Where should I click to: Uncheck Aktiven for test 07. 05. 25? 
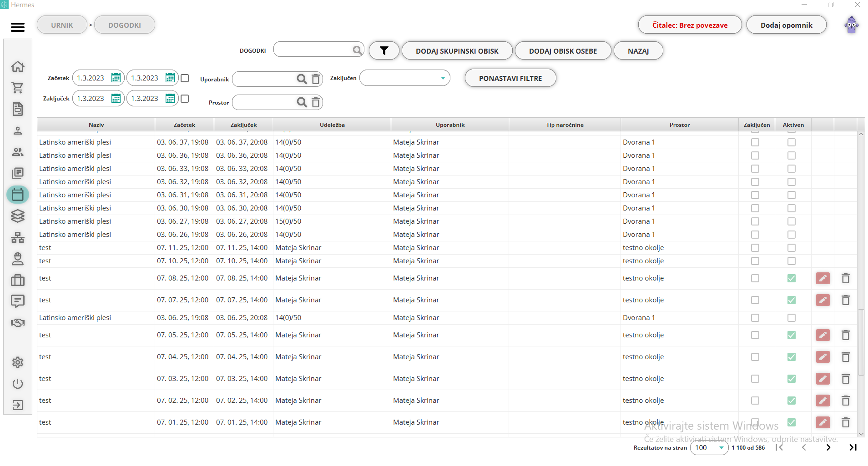point(792,335)
